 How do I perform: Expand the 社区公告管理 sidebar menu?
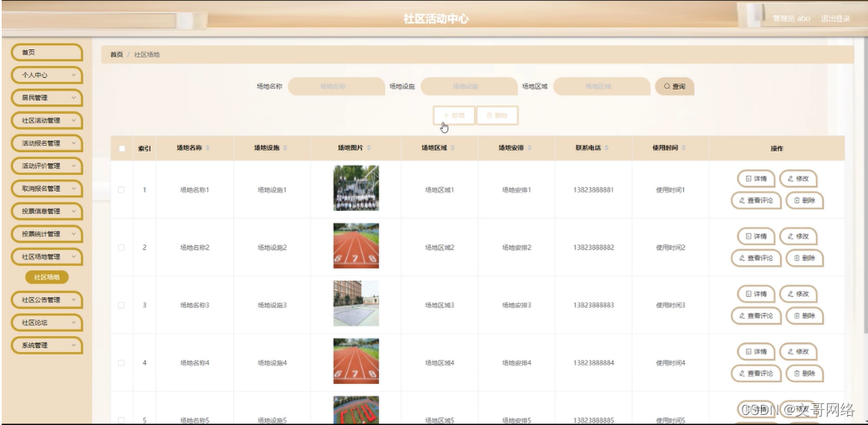(x=47, y=300)
